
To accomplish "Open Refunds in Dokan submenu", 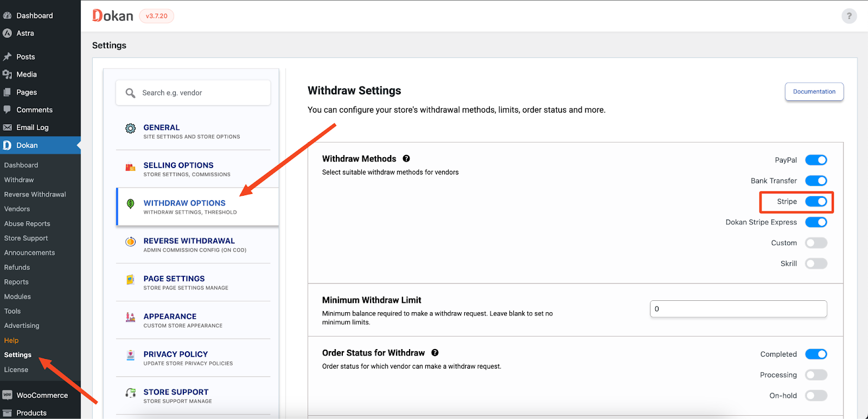I will point(17,267).
